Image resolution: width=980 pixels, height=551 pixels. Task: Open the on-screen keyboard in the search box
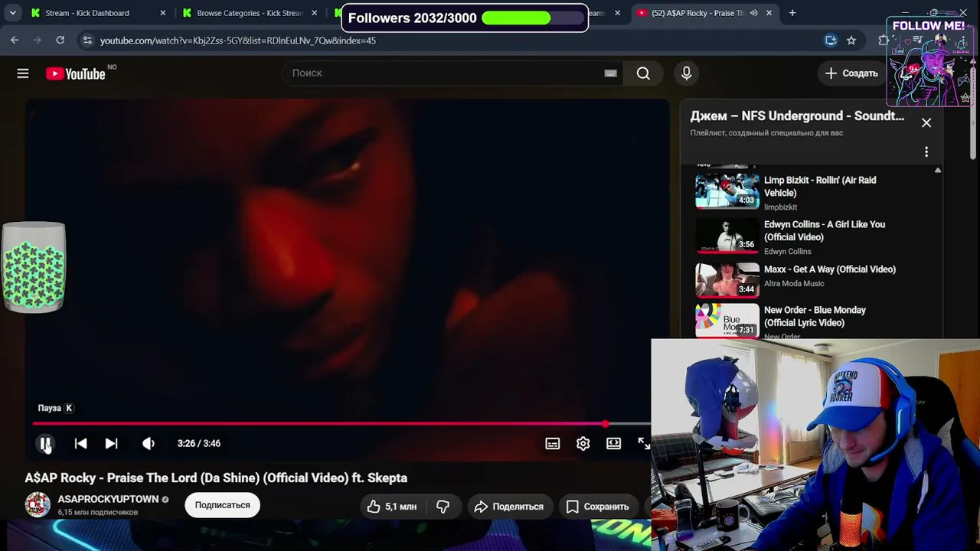click(x=610, y=73)
